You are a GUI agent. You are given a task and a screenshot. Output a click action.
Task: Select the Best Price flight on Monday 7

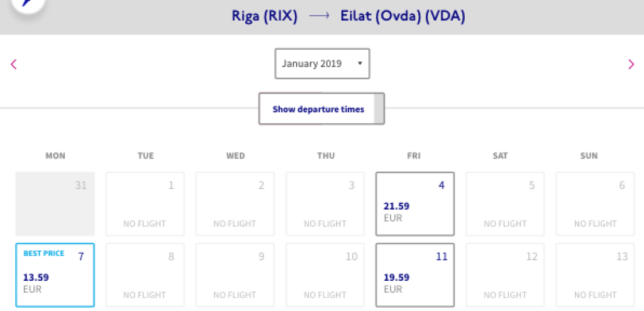point(55,275)
